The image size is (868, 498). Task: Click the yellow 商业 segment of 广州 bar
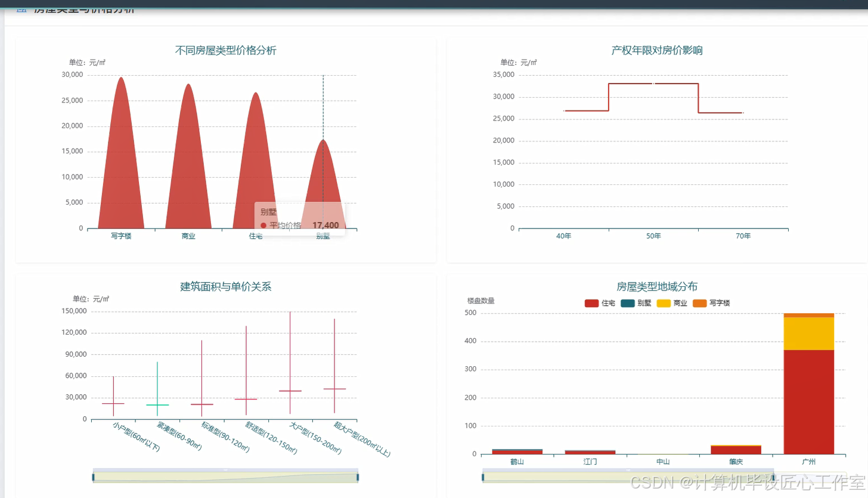(x=809, y=333)
